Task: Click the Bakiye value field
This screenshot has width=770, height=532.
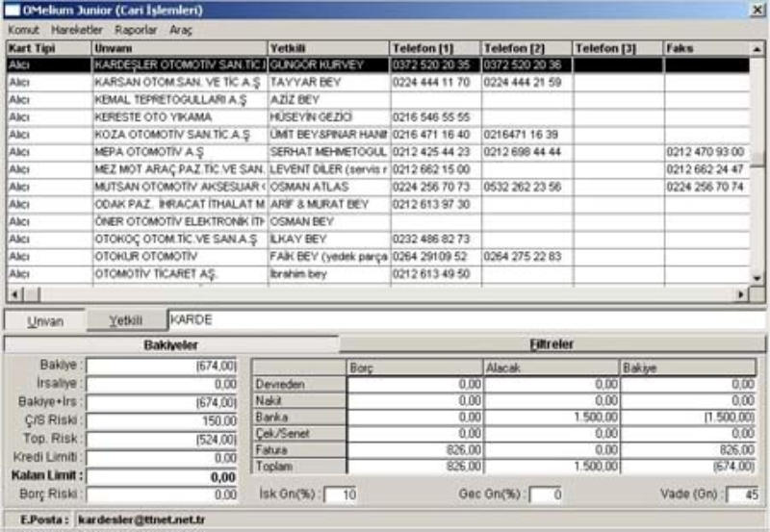Action: (162, 366)
